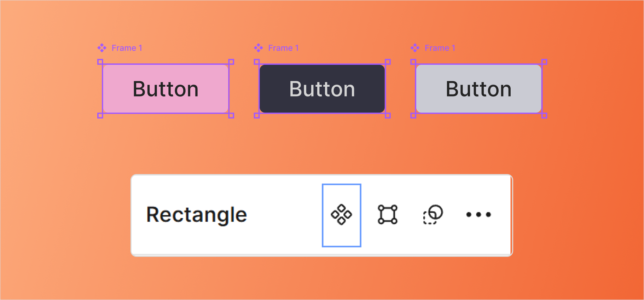644x300 pixels.
Task: Click the light gray Button component
Action: point(478,89)
